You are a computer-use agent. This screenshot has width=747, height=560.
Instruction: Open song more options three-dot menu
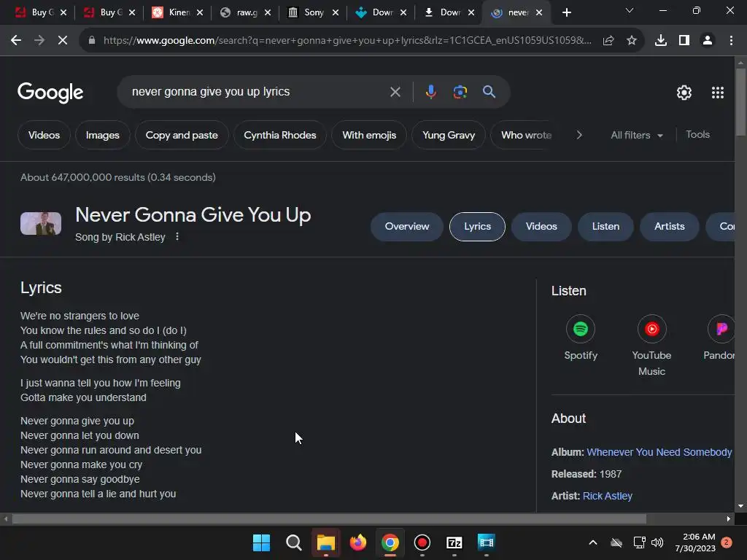click(x=177, y=236)
